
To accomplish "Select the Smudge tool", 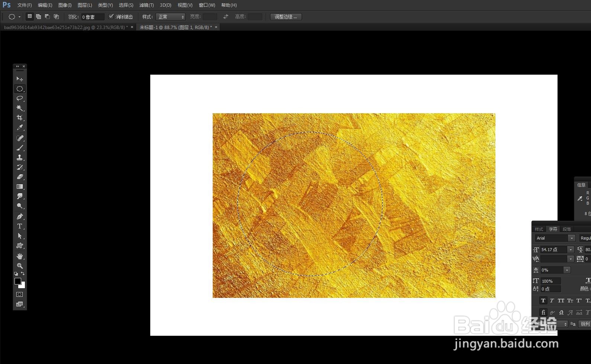I will 20,196.
